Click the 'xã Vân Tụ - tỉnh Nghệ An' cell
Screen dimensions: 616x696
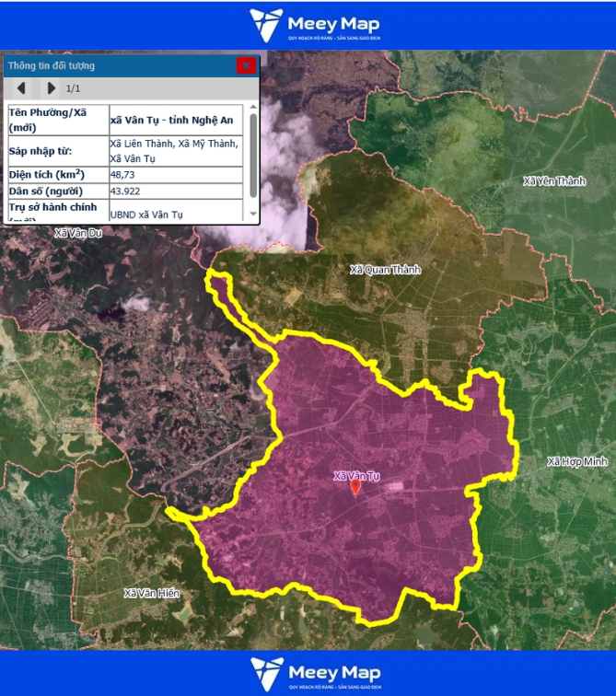(170, 121)
